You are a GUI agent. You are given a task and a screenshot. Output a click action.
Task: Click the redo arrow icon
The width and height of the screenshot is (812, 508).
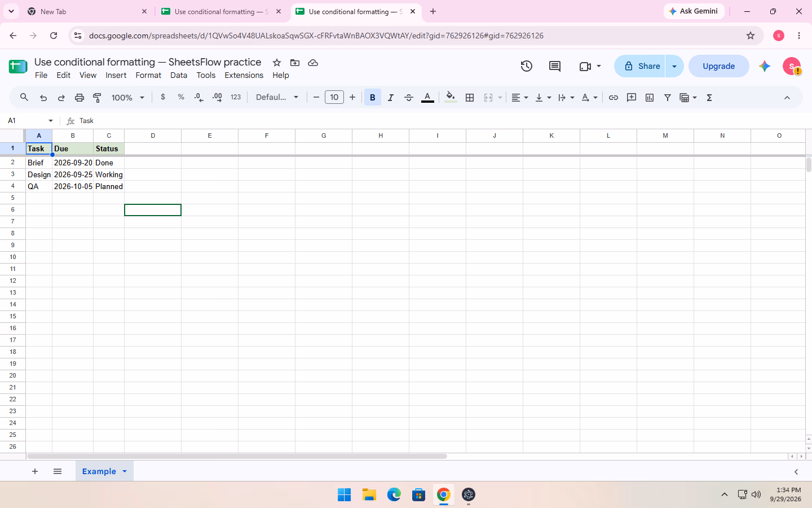61,98
